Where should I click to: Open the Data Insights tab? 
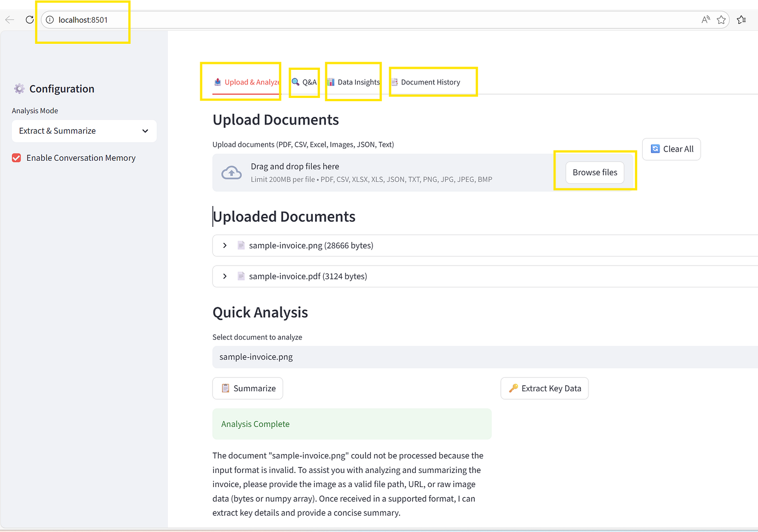coord(354,82)
